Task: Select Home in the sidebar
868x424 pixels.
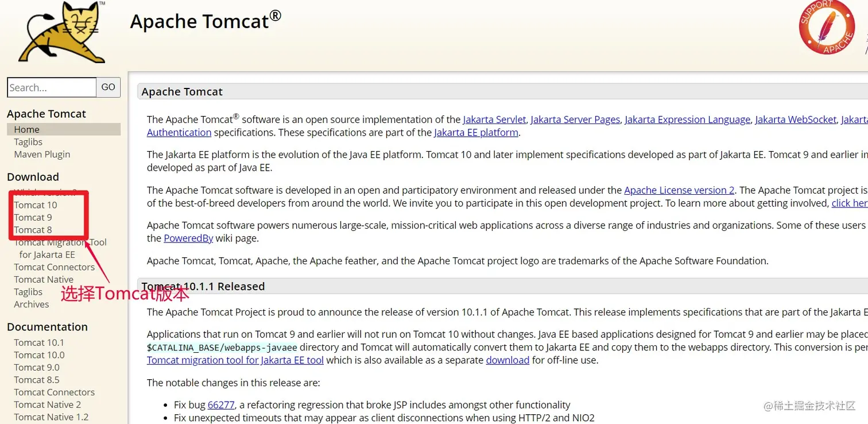Action: 64,129
